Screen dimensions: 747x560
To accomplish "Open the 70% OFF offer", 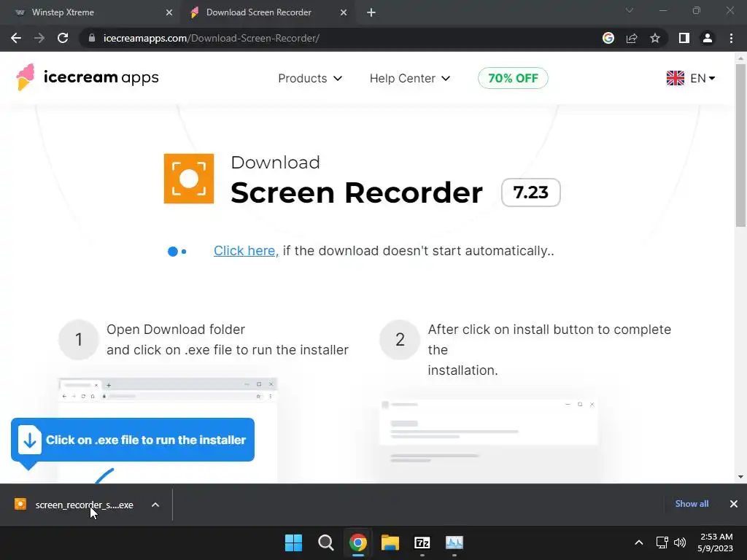I will tap(513, 78).
